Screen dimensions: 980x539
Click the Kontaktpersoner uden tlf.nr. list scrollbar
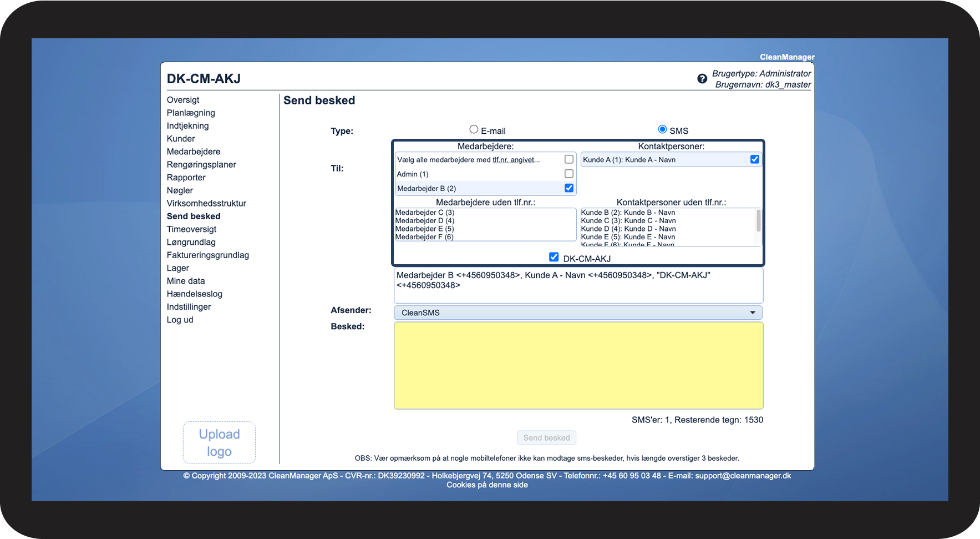click(x=758, y=222)
